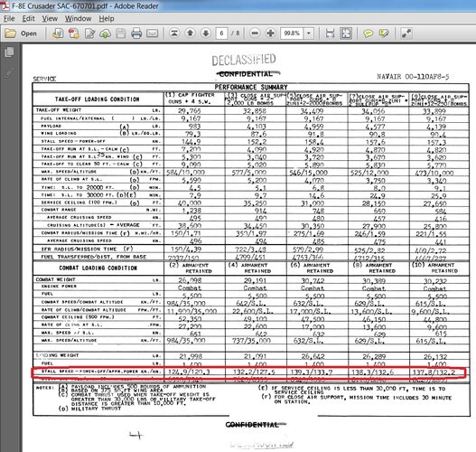Click the SERVICE label above the table

[x=44, y=79]
